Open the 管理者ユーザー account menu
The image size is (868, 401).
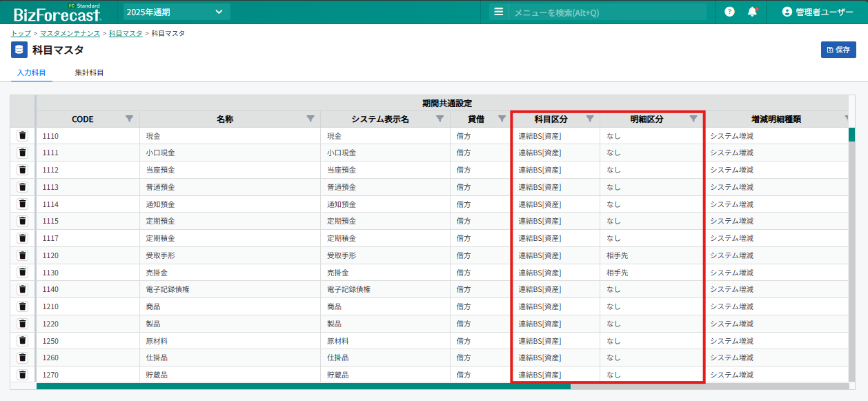pos(818,12)
